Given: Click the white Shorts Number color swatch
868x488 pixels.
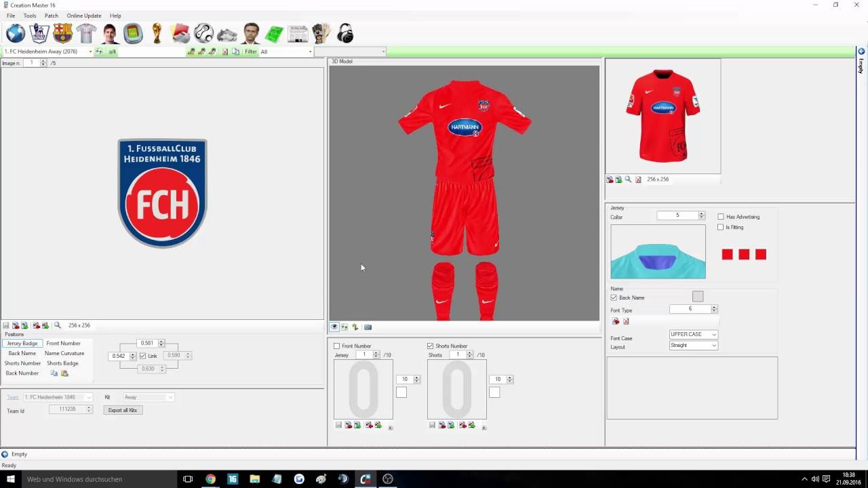Looking at the screenshot, I should 494,392.
